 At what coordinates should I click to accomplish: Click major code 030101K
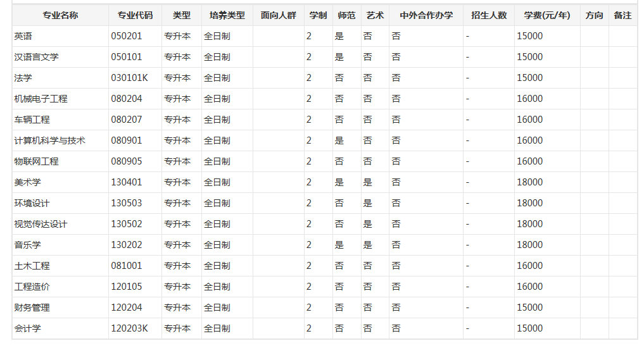pyautogui.click(x=129, y=78)
